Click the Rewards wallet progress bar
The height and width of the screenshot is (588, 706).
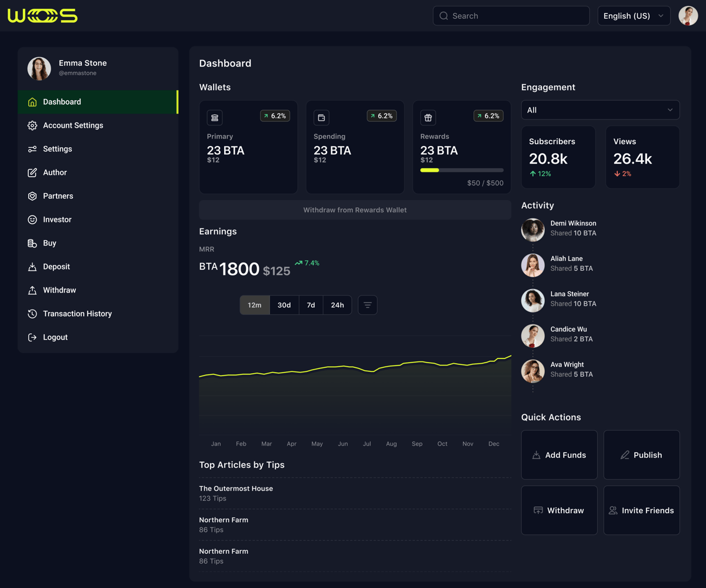tap(462, 170)
